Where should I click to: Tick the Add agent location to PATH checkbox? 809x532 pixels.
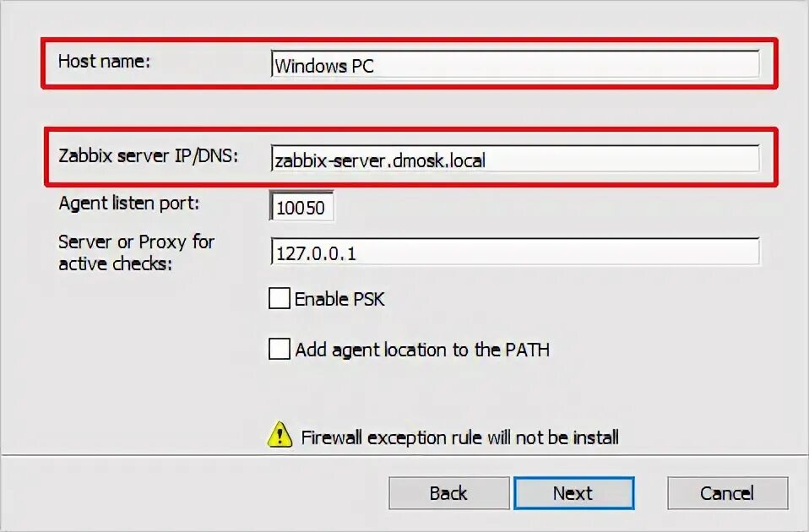(x=280, y=349)
